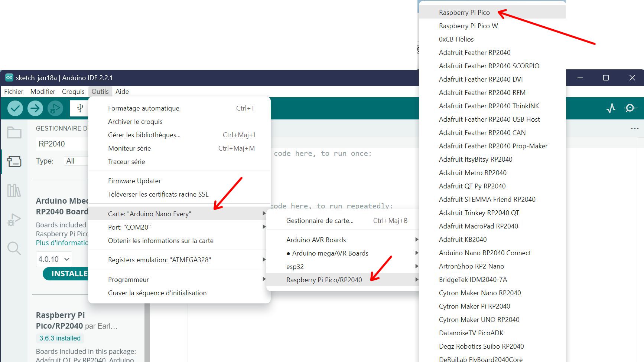Click the boards manager vertical scrollbar
The image size is (644, 362).
coord(147,333)
